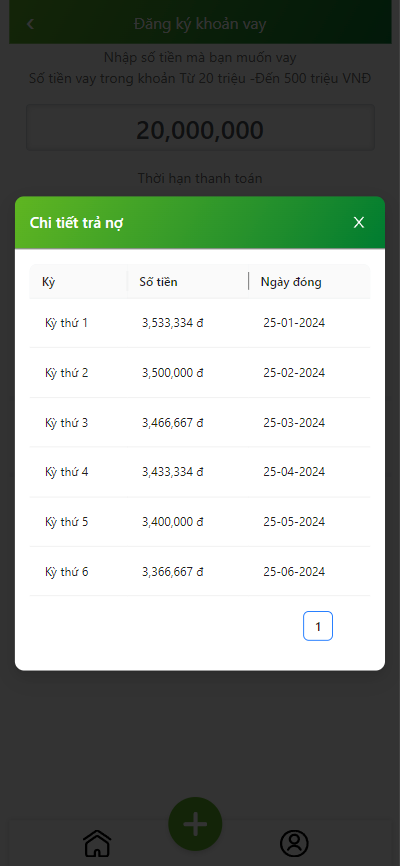400x866 pixels.
Task: Click the 20,000,000 loan amount field
Action: coord(200,128)
